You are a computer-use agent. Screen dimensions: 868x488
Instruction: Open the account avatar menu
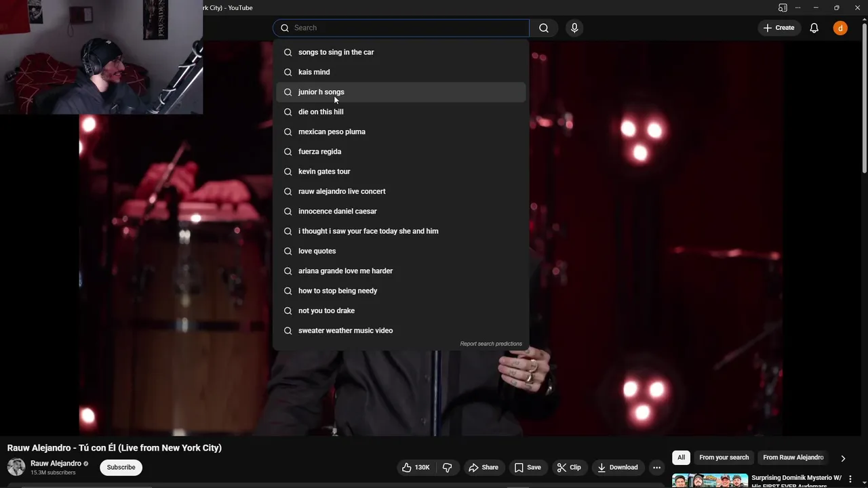point(840,28)
